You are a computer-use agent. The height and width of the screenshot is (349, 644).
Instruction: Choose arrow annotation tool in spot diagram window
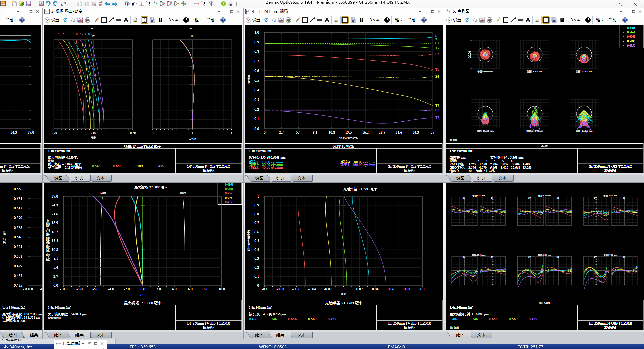513,20
